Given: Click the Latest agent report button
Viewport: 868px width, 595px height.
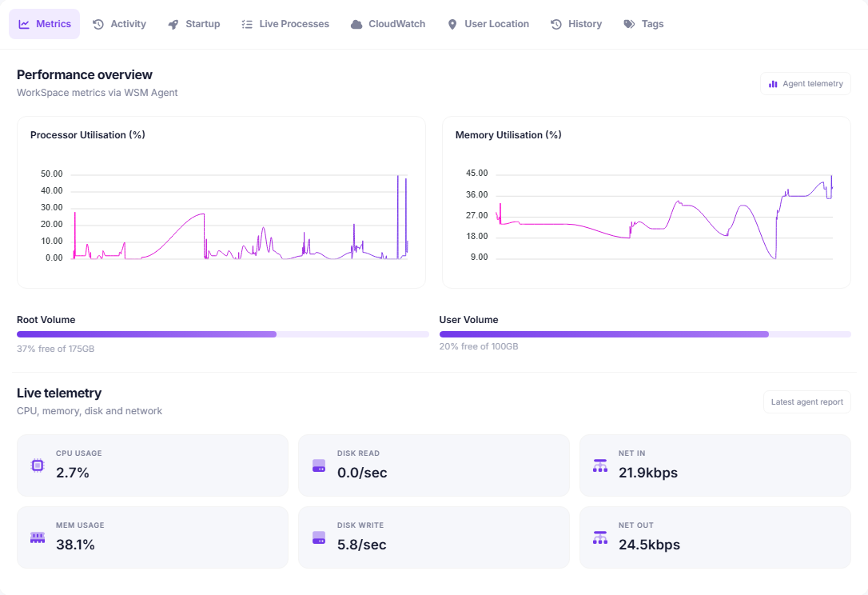Looking at the screenshot, I should [x=807, y=402].
